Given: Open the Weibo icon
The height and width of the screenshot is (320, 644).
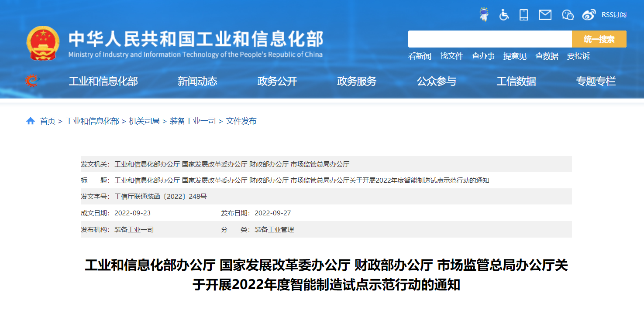Looking at the screenshot, I should pyautogui.click(x=589, y=15).
